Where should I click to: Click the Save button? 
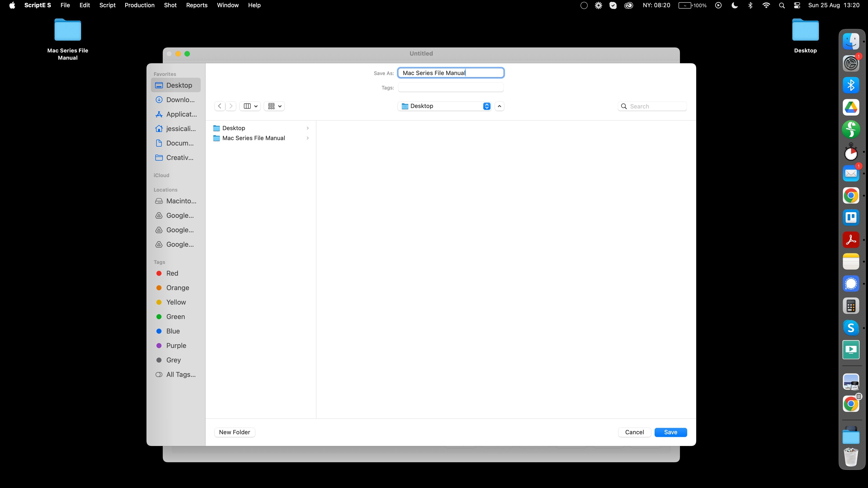coord(670,432)
